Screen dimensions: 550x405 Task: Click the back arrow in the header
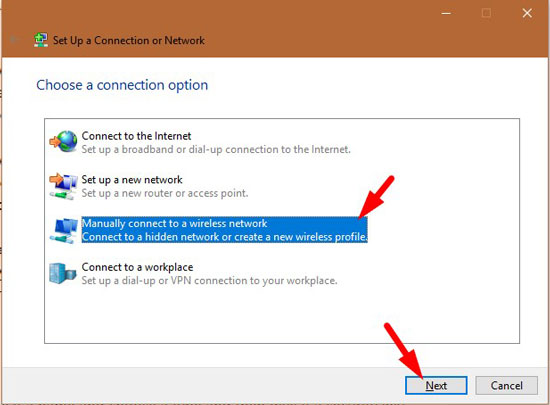pyautogui.click(x=15, y=40)
